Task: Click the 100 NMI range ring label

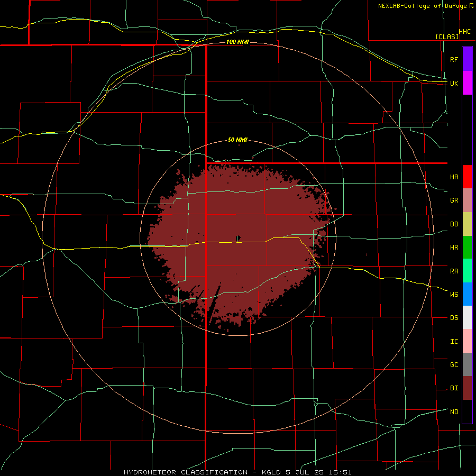Action: pyautogui.click(x=237, y=42)
